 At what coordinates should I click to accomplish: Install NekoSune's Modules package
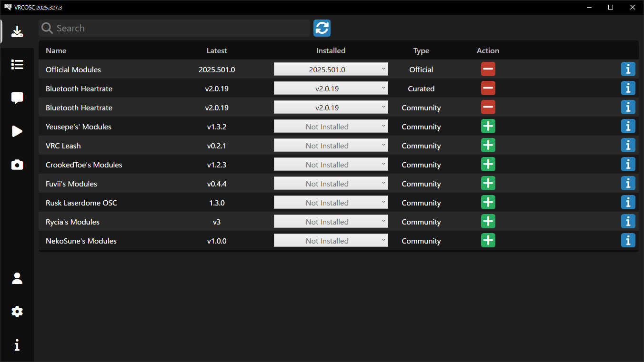tap(488, 240)
